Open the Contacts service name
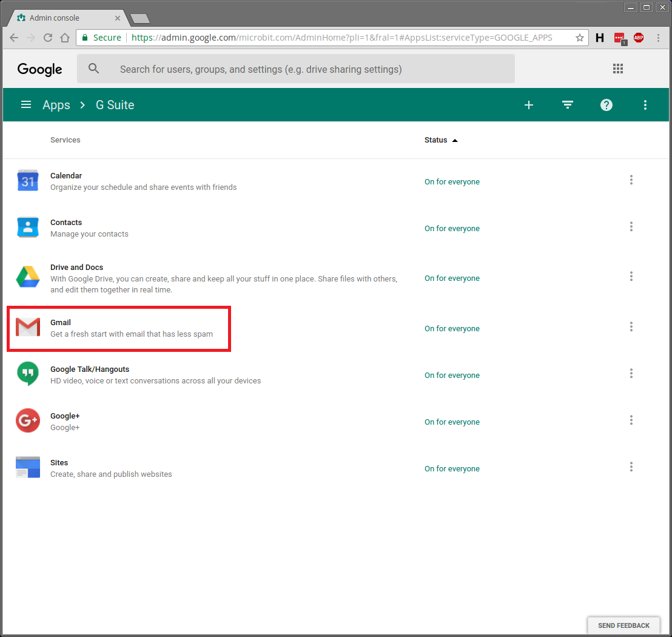 coord(66,223)
